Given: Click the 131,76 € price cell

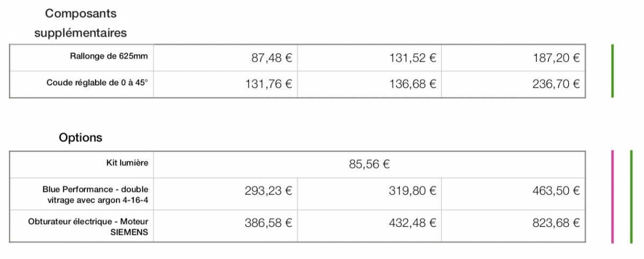Looking at the screenshot, I should point(226,84).
